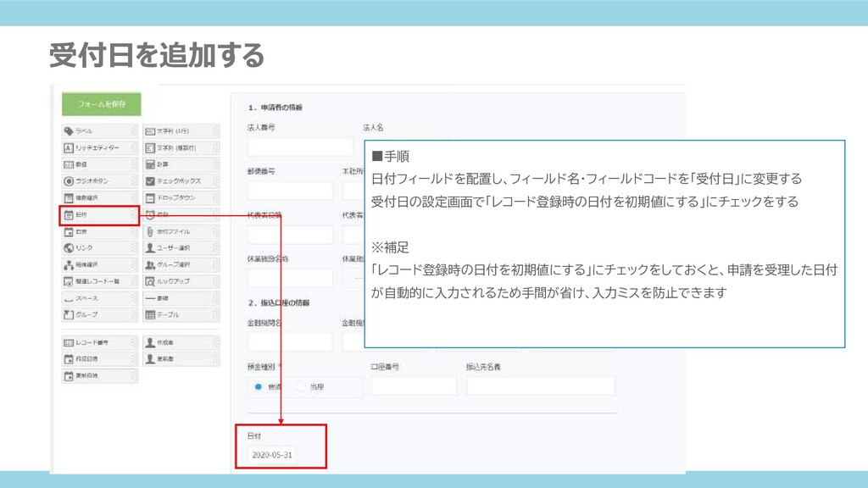The image size is (868, 488).
Task: Click the 法人名 field label
Action: (x=373, y=127)
